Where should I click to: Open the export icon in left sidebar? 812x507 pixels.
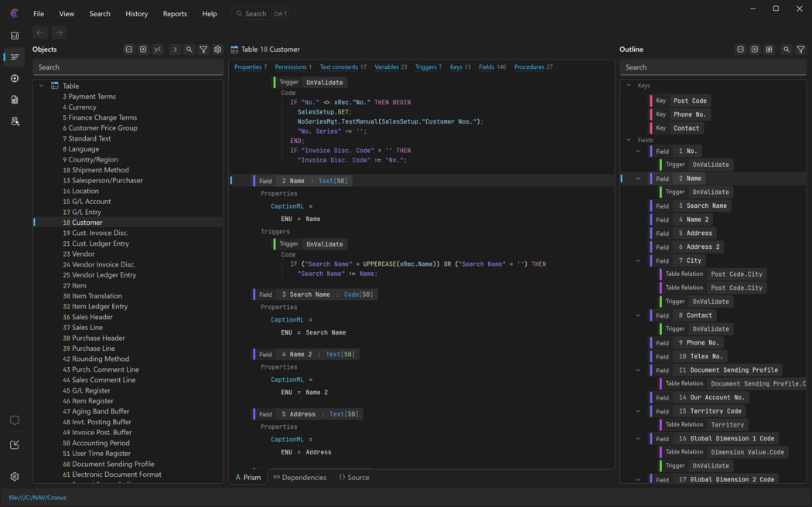pyautogui.click(x=15, y=444)
